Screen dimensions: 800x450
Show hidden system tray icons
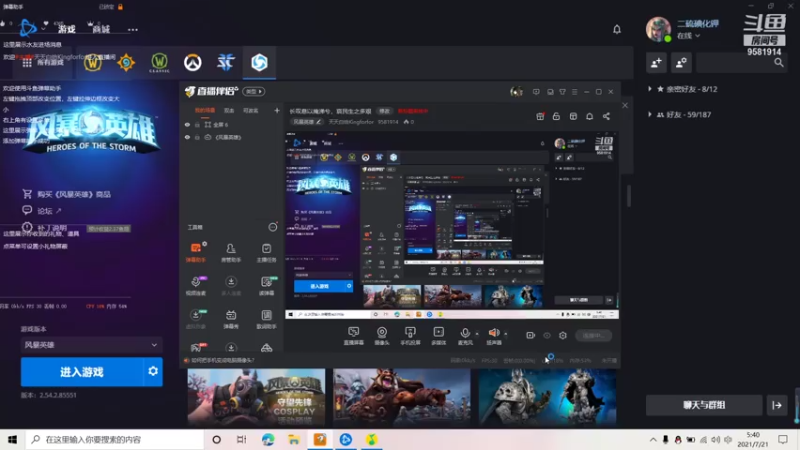(x=653, y=439)
